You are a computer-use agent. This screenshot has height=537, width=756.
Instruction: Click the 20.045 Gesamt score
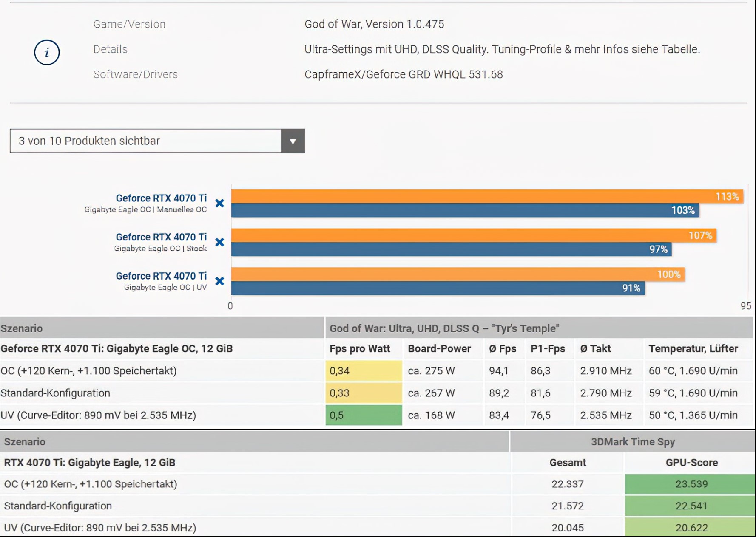pyautogui.click(x=568, y=528)
